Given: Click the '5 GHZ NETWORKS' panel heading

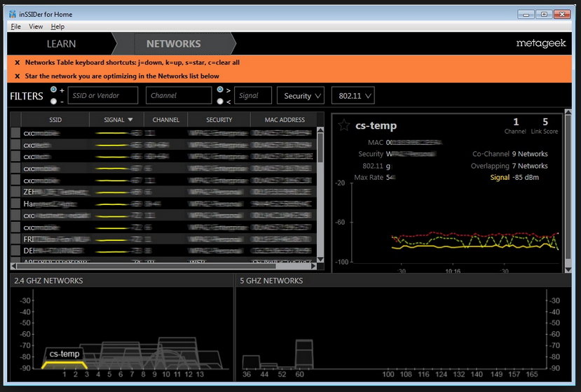Looking at the screenshot, I should pos(271,281).
